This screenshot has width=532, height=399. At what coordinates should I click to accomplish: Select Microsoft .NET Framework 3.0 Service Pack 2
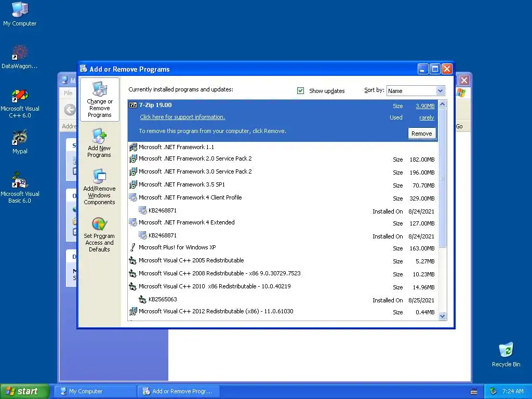tap(283, 172)
